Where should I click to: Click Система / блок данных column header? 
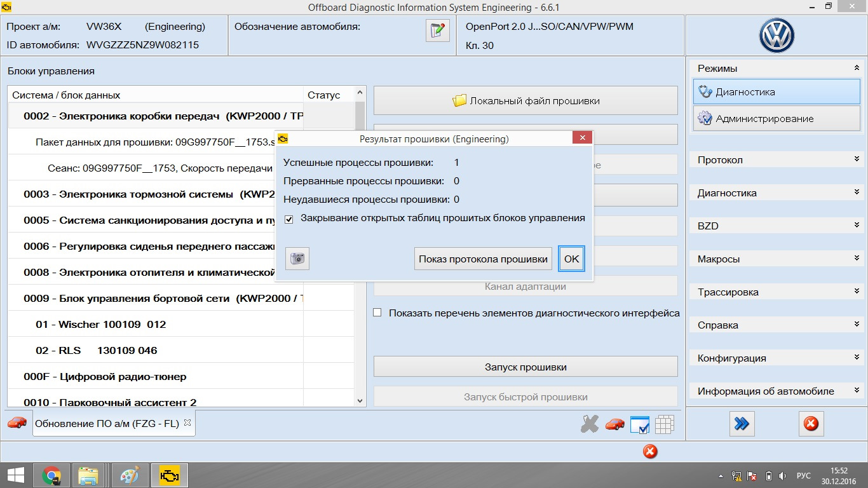tap(156, 95)
